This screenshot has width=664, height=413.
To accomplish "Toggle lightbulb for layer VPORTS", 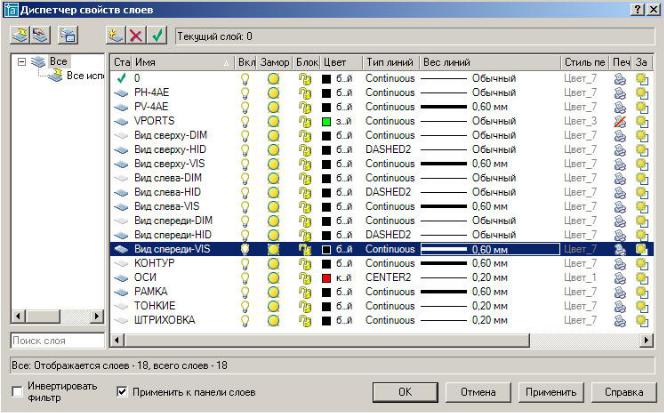I will (x=245, y=121).
